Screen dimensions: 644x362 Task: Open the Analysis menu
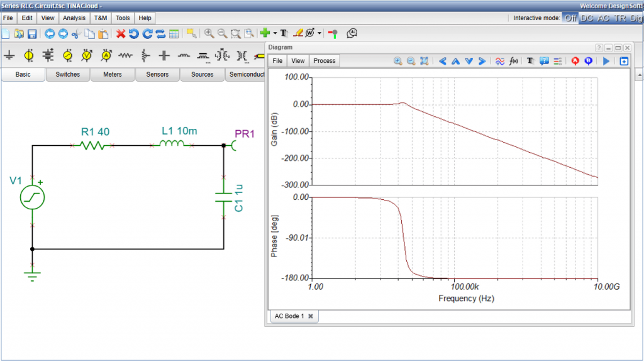(x=74, y=18)
